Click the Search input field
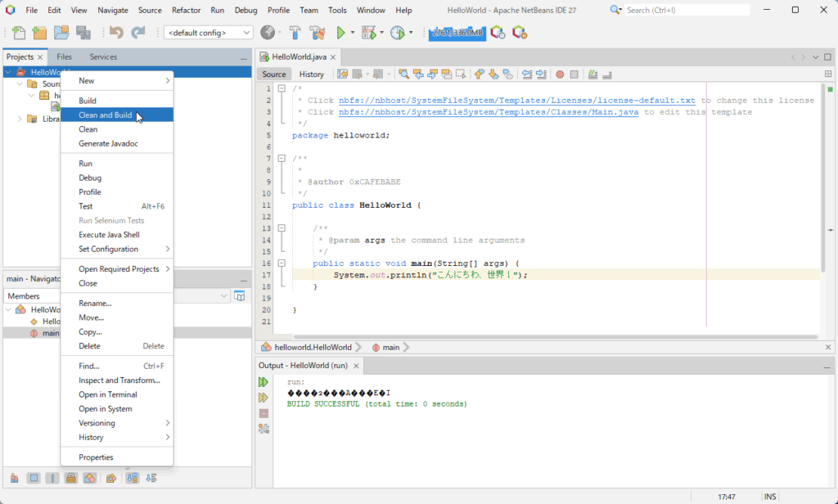 coord(686,10)
